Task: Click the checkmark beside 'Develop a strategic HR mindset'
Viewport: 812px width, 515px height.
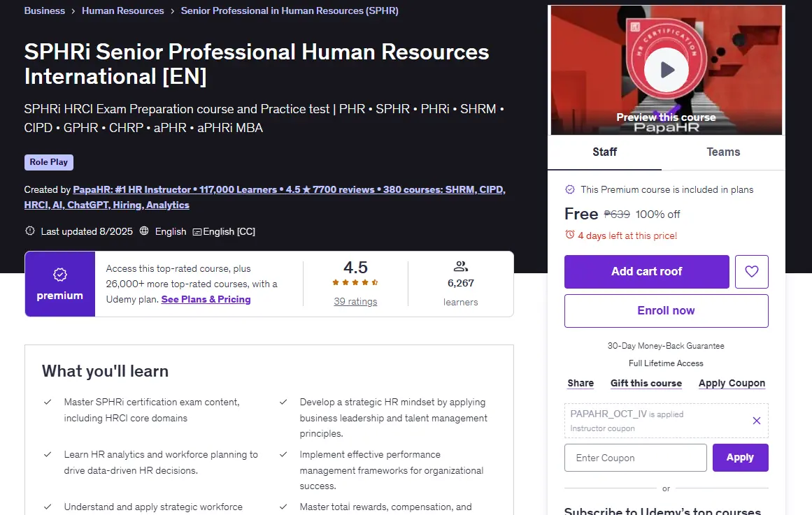Action: [x=283, y=402]
